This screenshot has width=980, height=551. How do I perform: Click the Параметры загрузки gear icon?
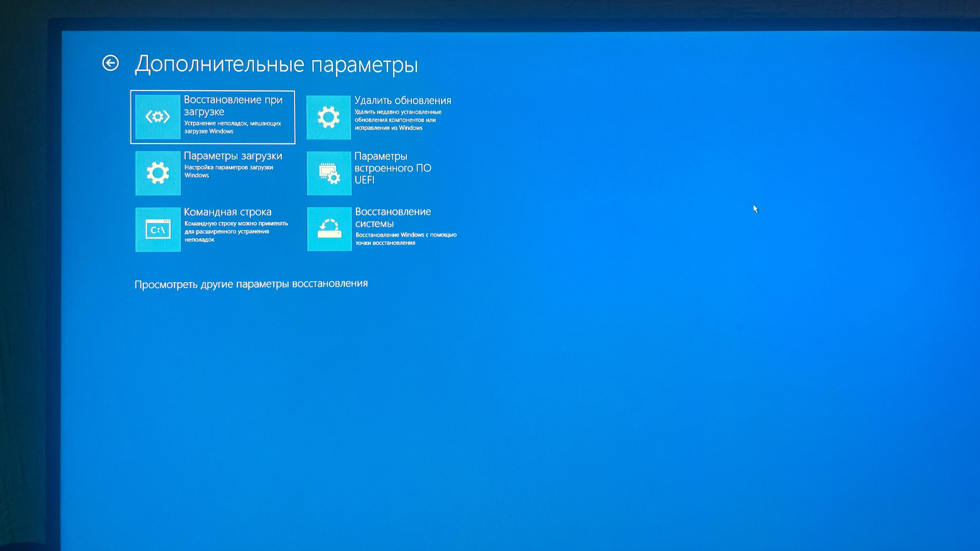point(158,173)
